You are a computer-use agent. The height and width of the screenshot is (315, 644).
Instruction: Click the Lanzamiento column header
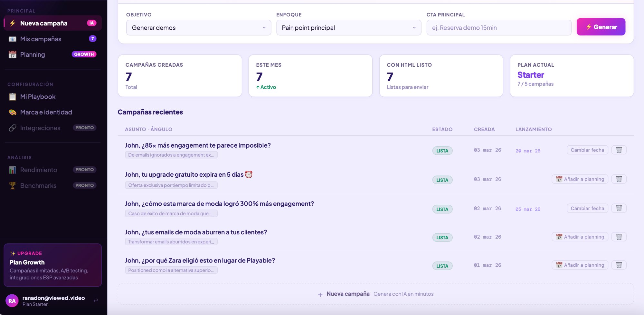[534, 129]
